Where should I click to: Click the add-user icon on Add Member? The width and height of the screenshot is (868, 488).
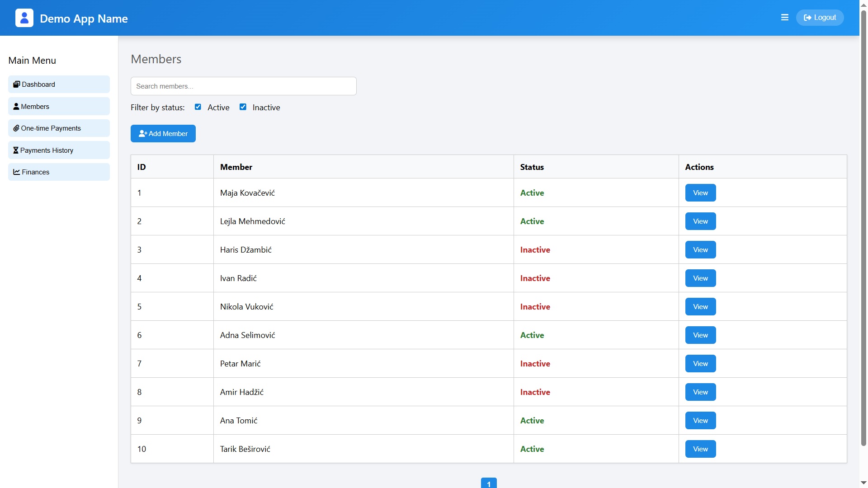click(x=143, y=134)
